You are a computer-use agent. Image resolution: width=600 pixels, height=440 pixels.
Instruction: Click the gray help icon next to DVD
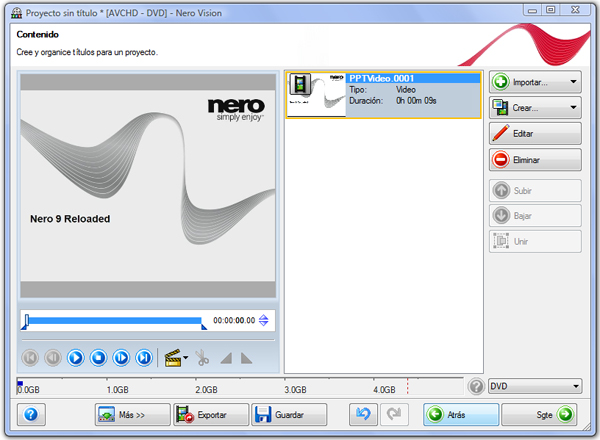476,386
